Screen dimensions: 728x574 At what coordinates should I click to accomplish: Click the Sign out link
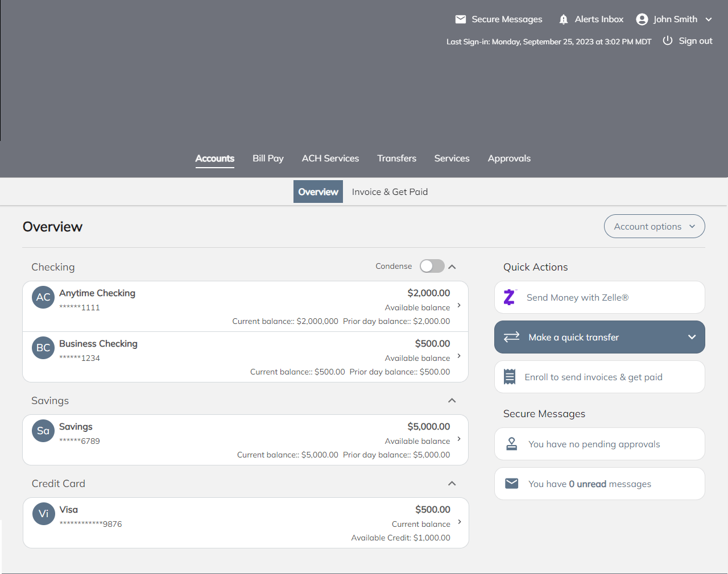pos(696,41)
